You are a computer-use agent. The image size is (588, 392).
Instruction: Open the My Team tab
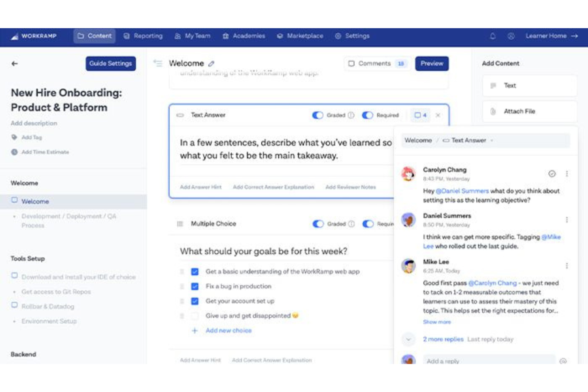tap(192, 36)
